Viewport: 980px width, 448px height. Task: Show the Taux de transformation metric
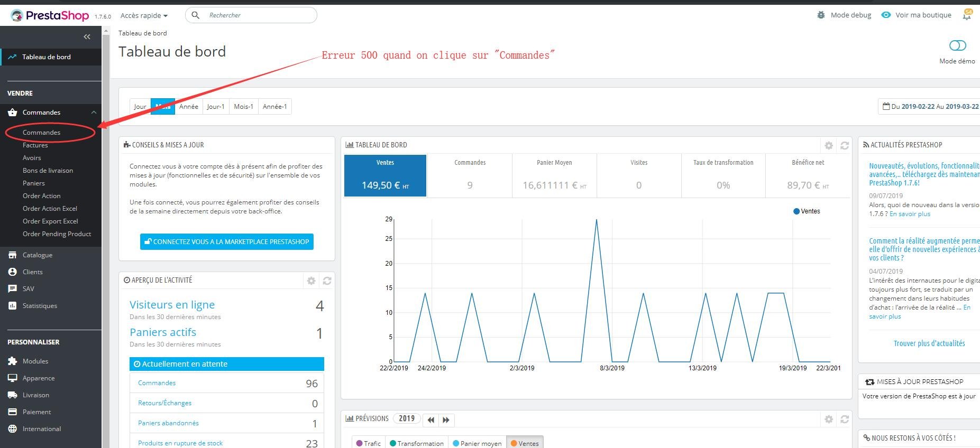[723, 175]
